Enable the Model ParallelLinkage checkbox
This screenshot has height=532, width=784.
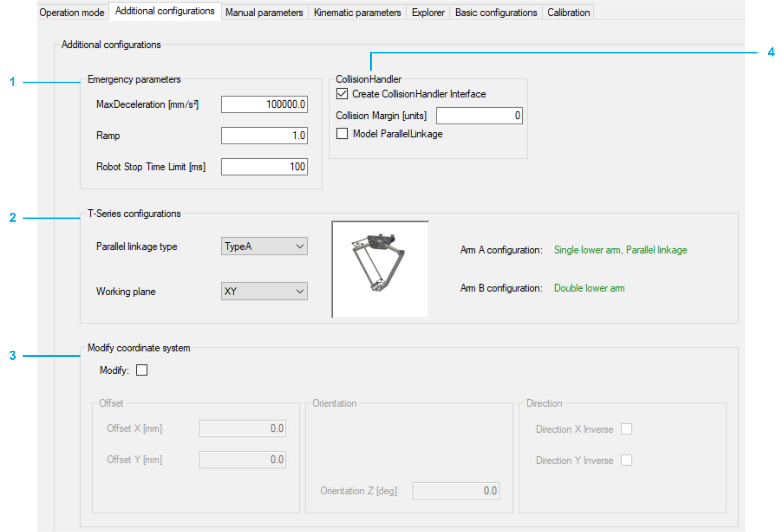[342, 134]
